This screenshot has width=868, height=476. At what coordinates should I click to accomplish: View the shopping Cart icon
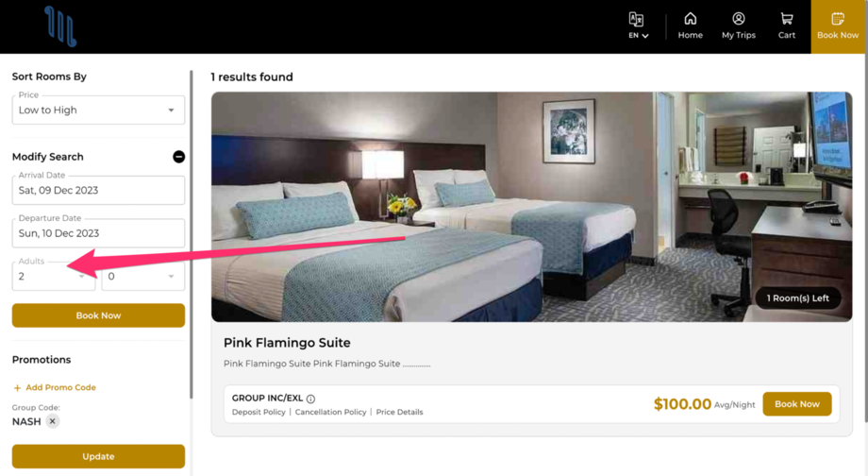(x=787, y=19)
